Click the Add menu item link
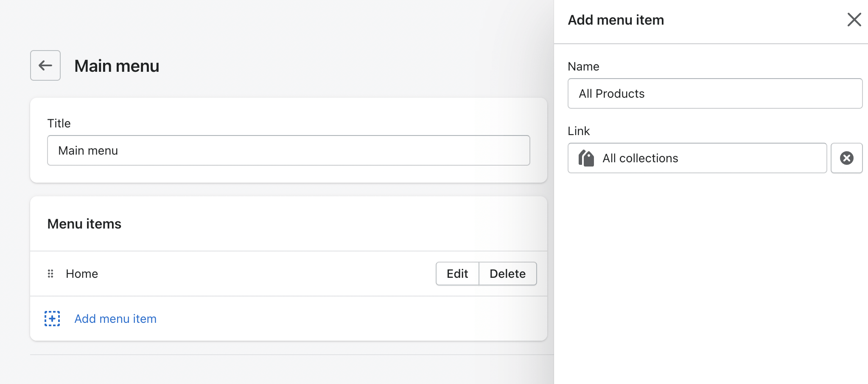868x384 pixels. pyautogui.click(x=115, y=319)
